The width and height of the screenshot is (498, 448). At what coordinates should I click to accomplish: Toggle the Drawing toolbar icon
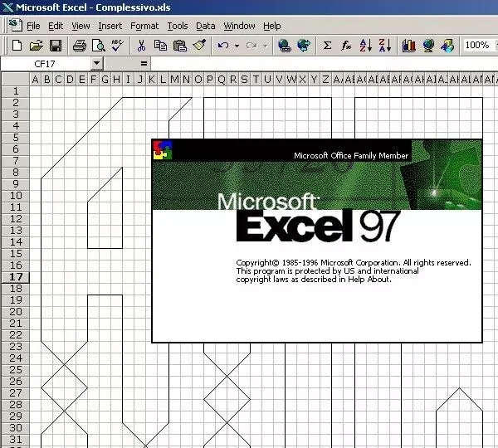coord(447,46)
